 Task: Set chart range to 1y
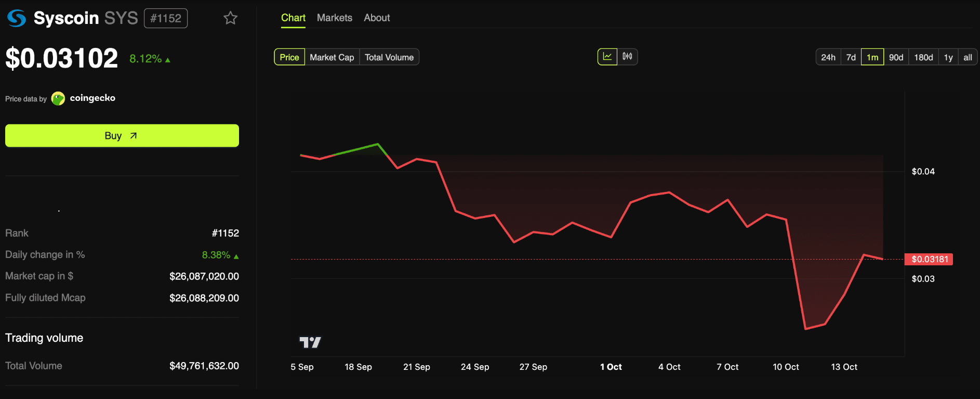[948, 57]
